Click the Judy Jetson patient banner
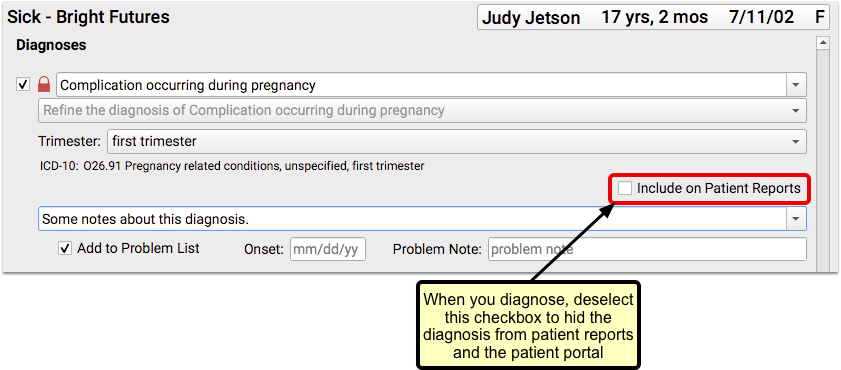The width and height of the screenshot is (841, 370). pos(653,17)
